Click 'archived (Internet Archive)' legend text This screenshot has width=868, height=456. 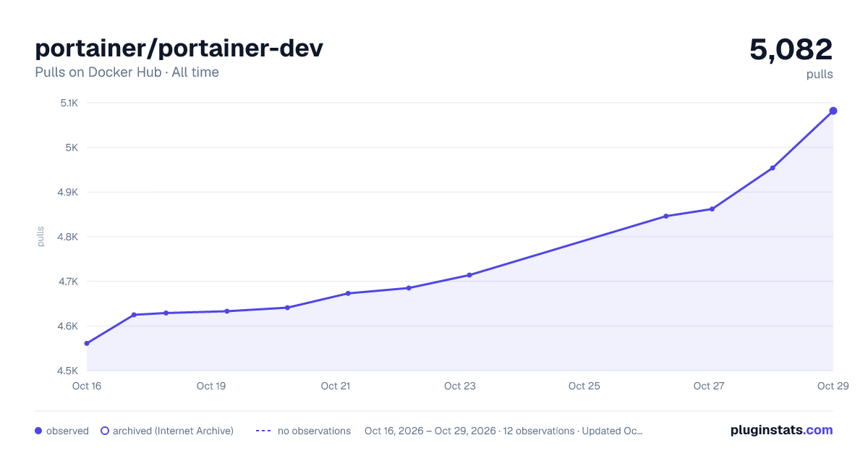point(173,431)
